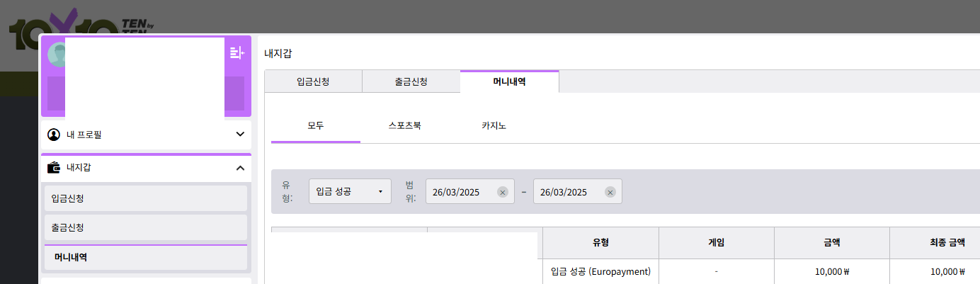This screenshot has height=284, width=980.
Task: Switch to the 입금신청 top tab
Action: coord(313,81)
